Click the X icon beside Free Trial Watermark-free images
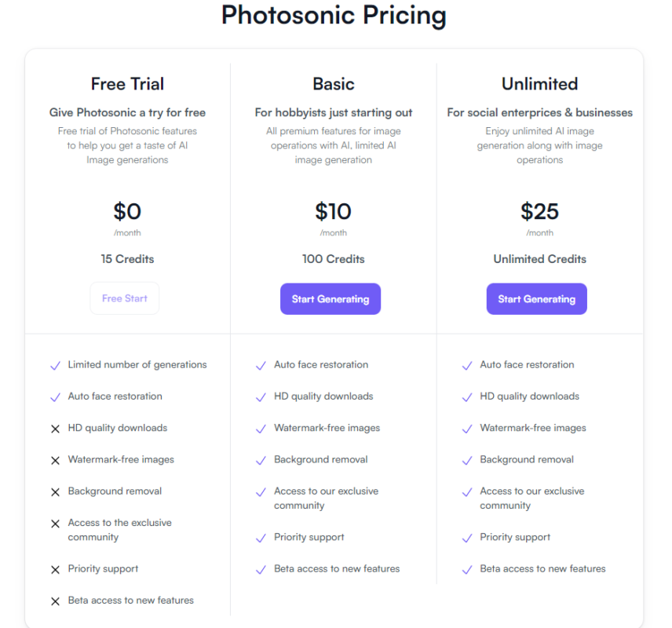 (55, 460)
